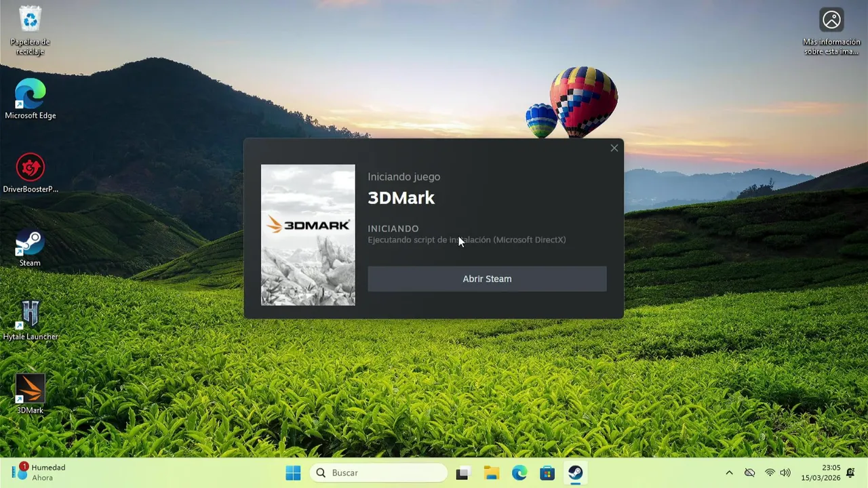Click the 'Más información sobre esta imagen' icon
Screen dimensions: 868x488
click(831, 31)
